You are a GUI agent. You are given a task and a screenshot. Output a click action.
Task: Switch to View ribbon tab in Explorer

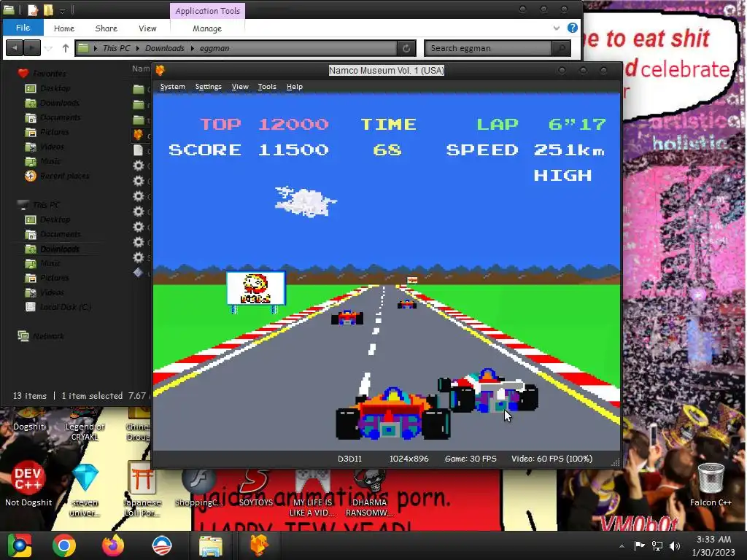(147, 28)
